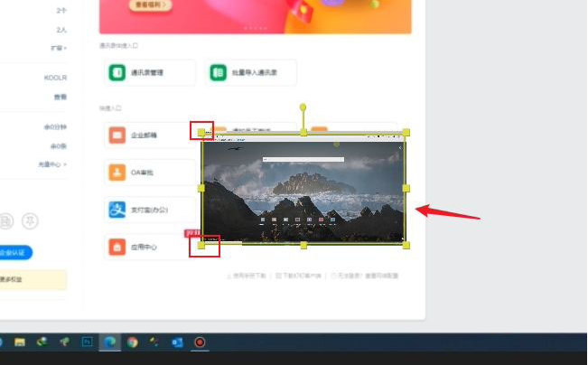Open the 充值中心 link in left panel
The width and height of the screenshot is (588, 365).
52,164
